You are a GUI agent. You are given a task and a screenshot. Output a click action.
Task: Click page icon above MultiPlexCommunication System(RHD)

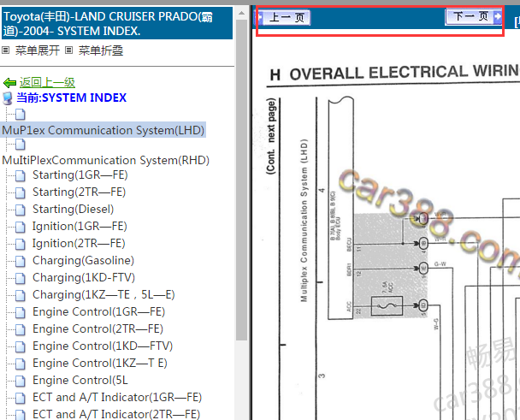tap(21, 145)
